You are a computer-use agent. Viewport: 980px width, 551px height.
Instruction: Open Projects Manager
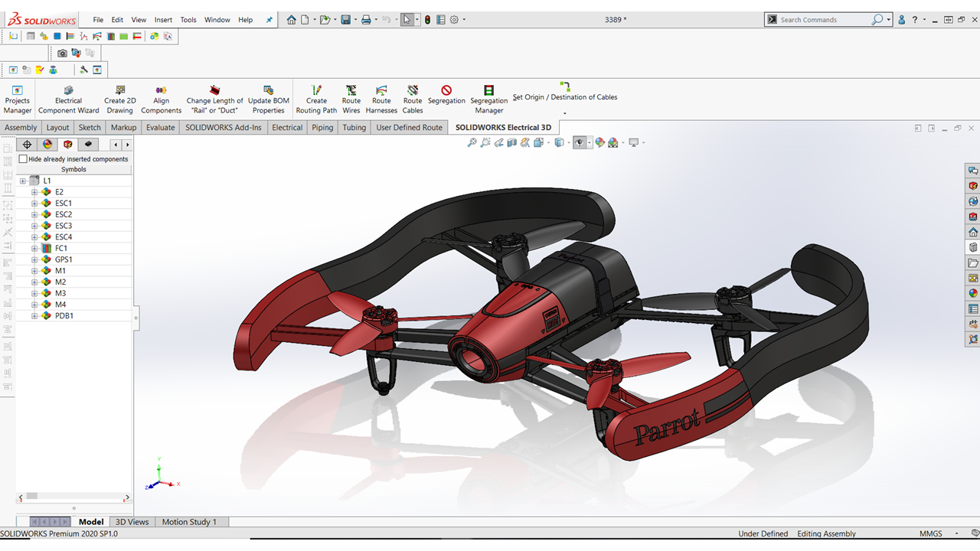[x=18, y=99]
